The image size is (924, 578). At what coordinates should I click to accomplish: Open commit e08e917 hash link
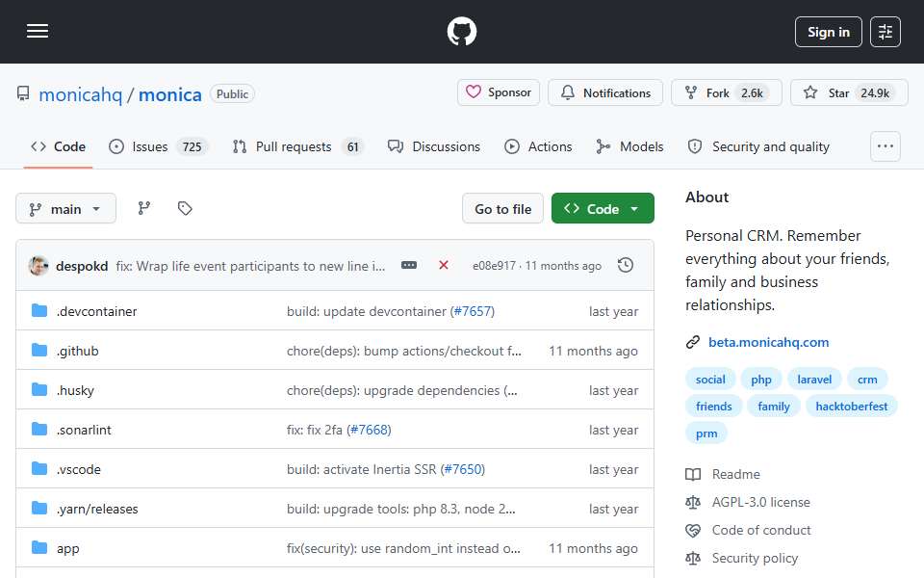coord(494,266)
